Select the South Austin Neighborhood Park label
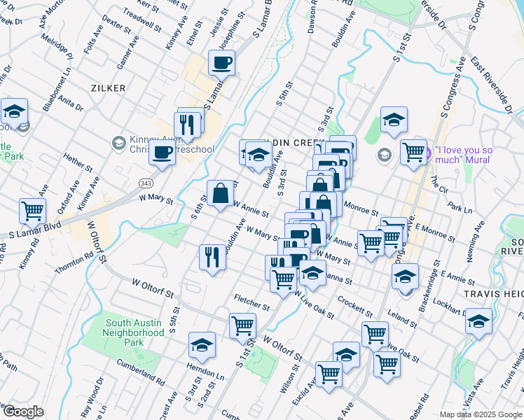 pyautogui.click(x=133, y=332)
